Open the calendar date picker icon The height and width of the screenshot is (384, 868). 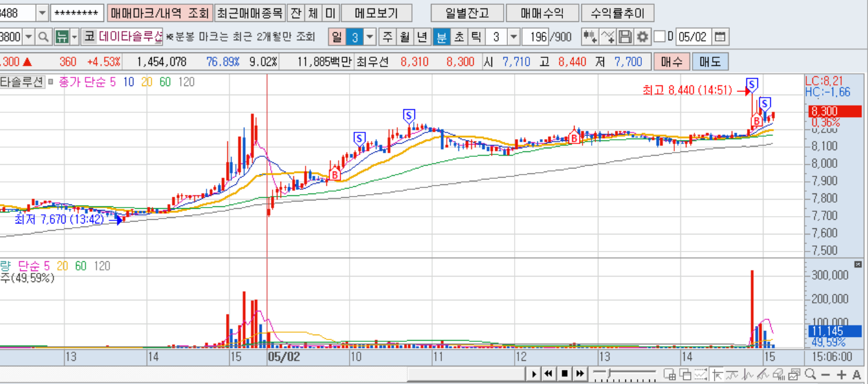pos(721,37)
